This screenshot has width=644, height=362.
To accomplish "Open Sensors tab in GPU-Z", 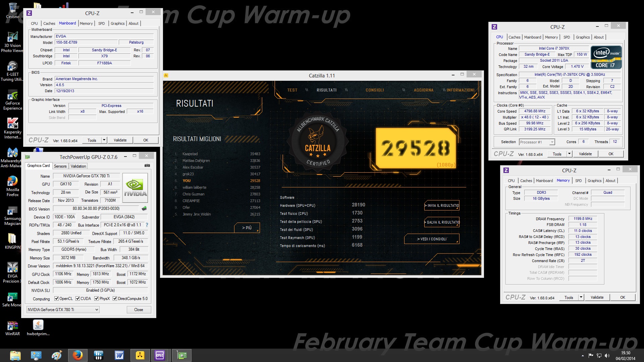I will (x=60, y=166).
